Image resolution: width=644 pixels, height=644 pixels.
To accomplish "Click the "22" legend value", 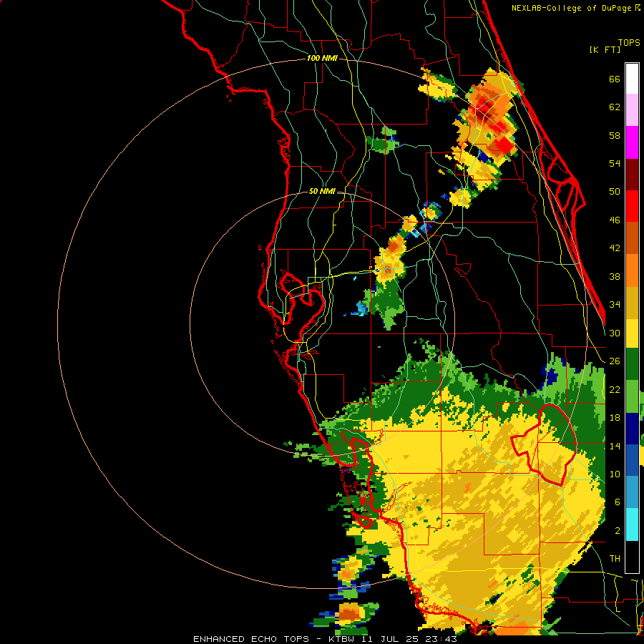I will click(x=615, y=389).
